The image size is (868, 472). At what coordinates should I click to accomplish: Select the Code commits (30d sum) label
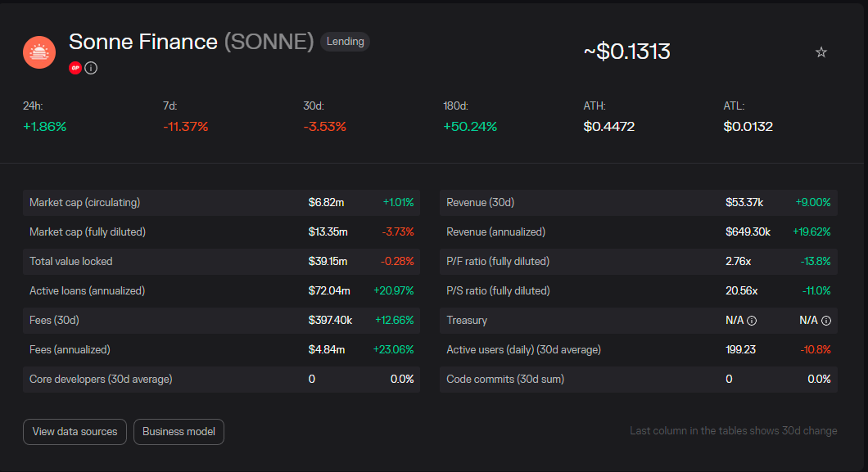(x=505, y=379)
